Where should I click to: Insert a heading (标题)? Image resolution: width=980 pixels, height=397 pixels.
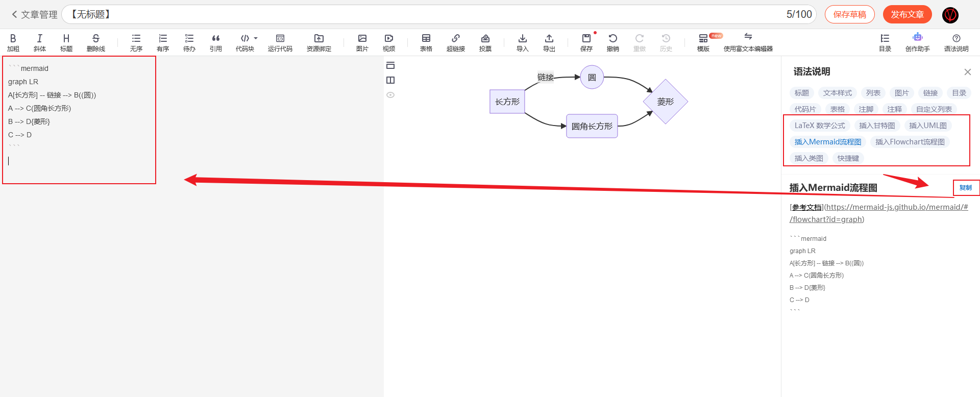[x=66, y=42]
